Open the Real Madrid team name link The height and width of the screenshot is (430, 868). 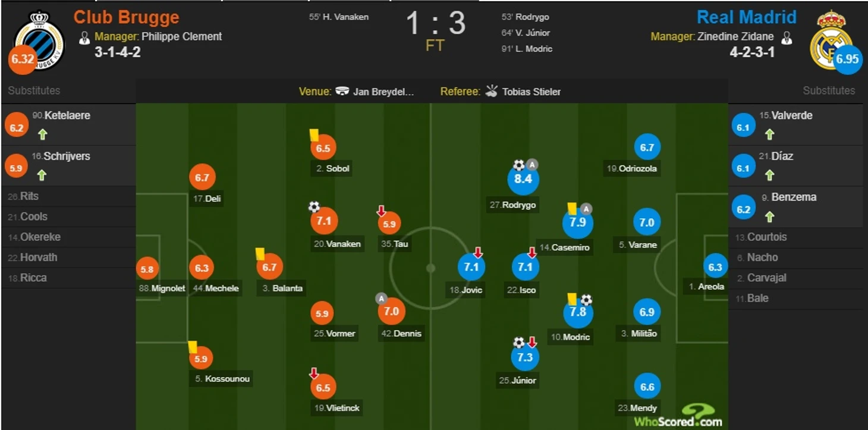tap(746, 17)
